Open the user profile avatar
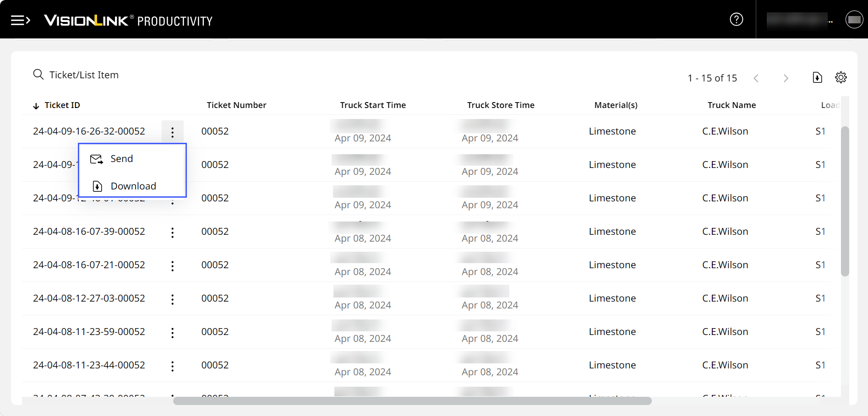868x416 pixels. coord(854,20)
